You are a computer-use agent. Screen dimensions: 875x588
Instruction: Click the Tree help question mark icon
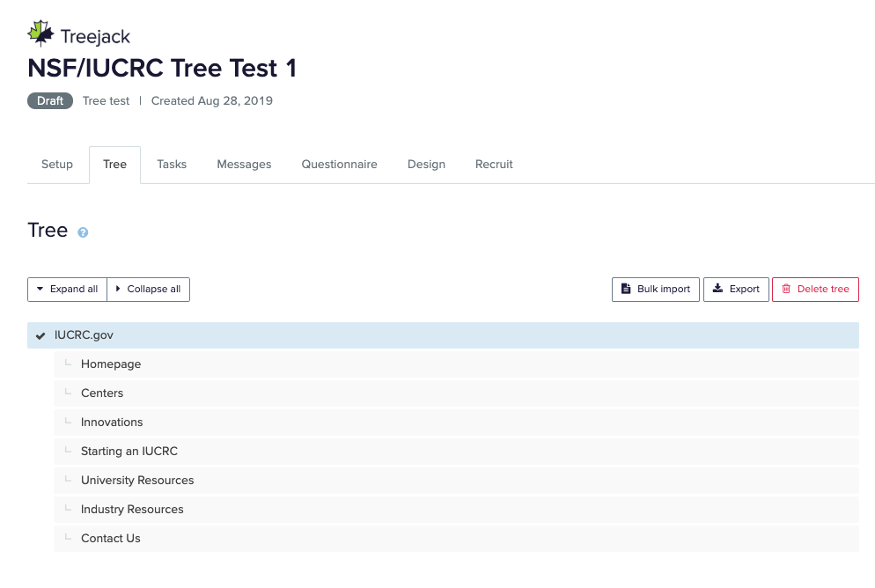pos(83,232)
